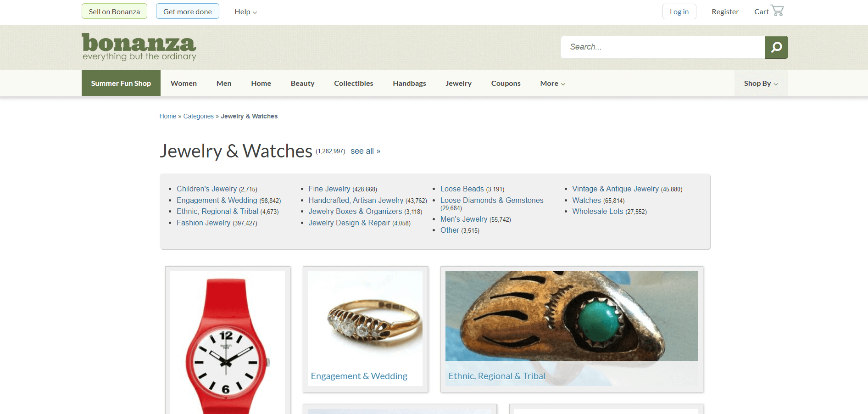Image resolution: width=868 pixels, height=414 pixels.
Task: Select the Beauty menu item
Action: click(303, 84)
